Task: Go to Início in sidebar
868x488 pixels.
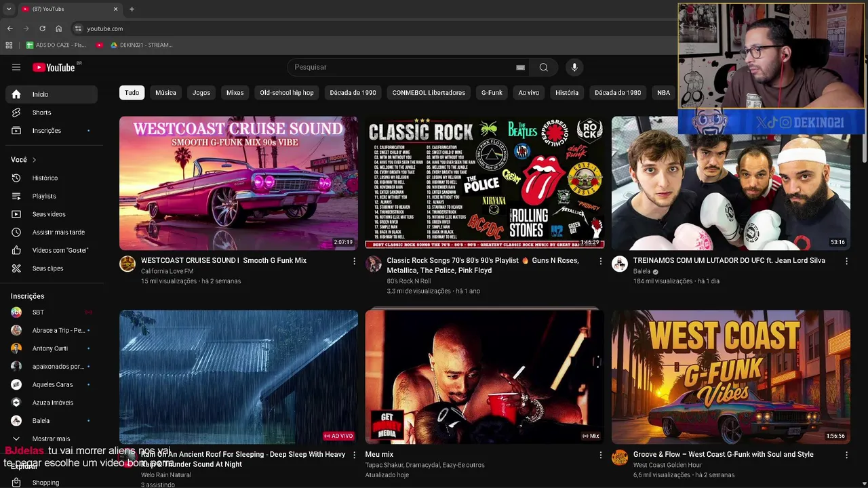Action: [x=52, y=94]
